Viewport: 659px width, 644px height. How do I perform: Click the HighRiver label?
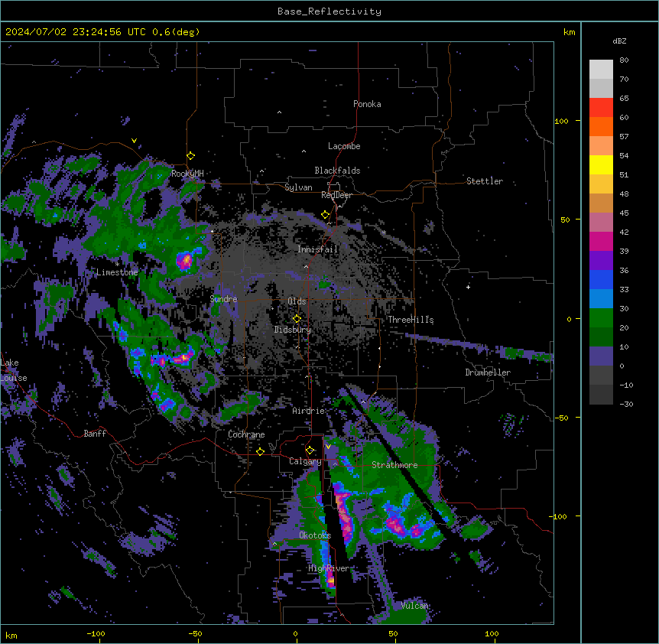coord(328,568)
